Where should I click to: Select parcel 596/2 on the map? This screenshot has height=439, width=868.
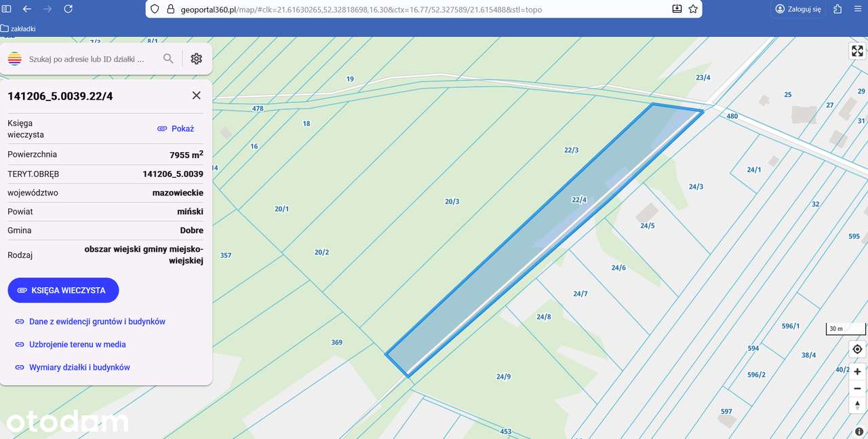coord(756,375)
